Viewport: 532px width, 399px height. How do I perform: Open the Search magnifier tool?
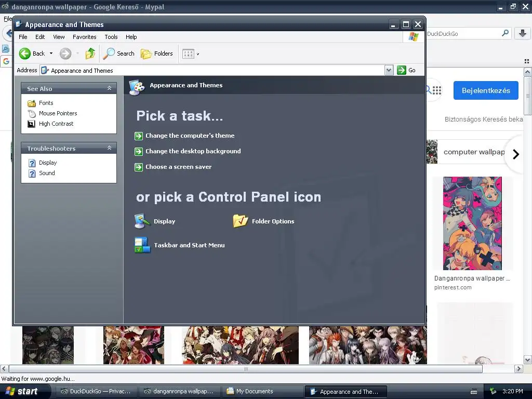pos(119,54)
